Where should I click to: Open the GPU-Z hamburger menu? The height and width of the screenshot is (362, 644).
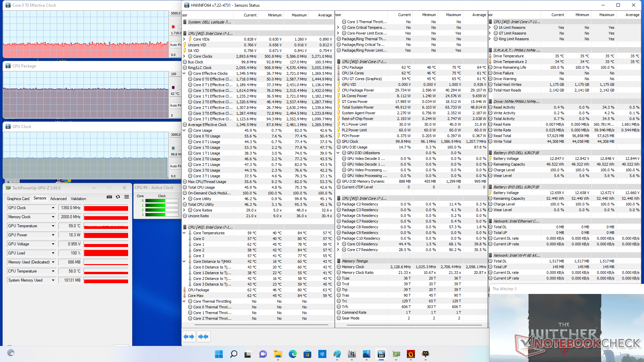(x=126, y=197)
